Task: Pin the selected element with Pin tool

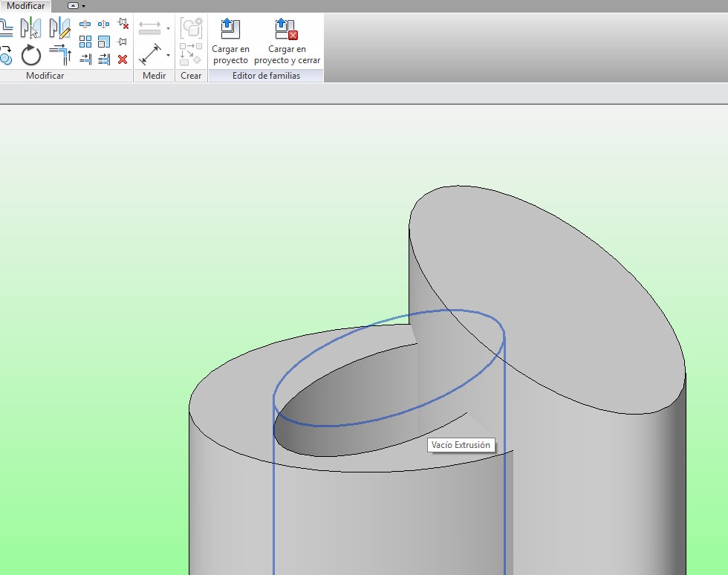Action: pyautogui.click(x=123, y=42)
